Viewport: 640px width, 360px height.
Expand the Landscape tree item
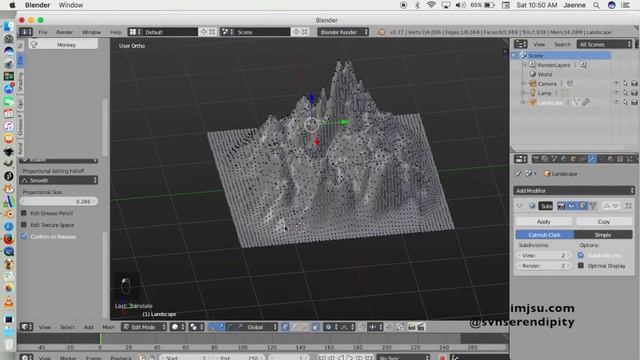524,102
